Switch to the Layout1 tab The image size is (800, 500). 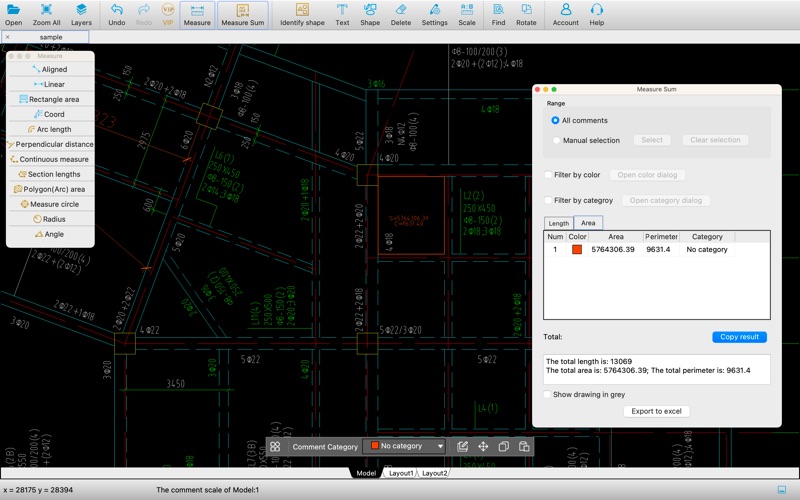401,473
